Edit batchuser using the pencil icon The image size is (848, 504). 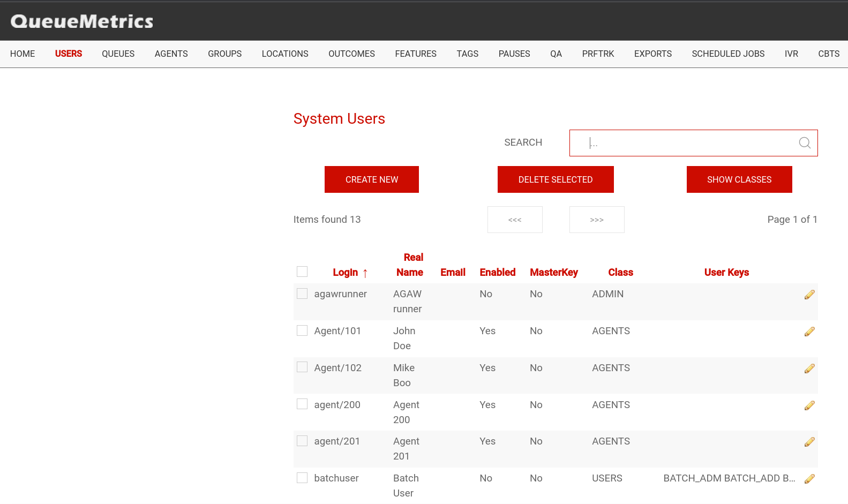coord(809,479)
